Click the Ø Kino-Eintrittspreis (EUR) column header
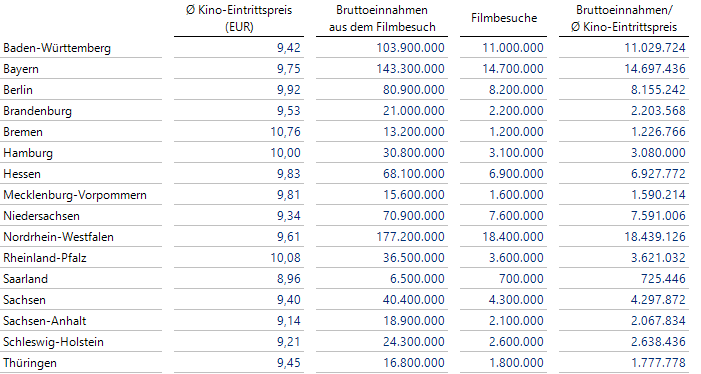Screen dimensions: 701x374 click(239, 18)
